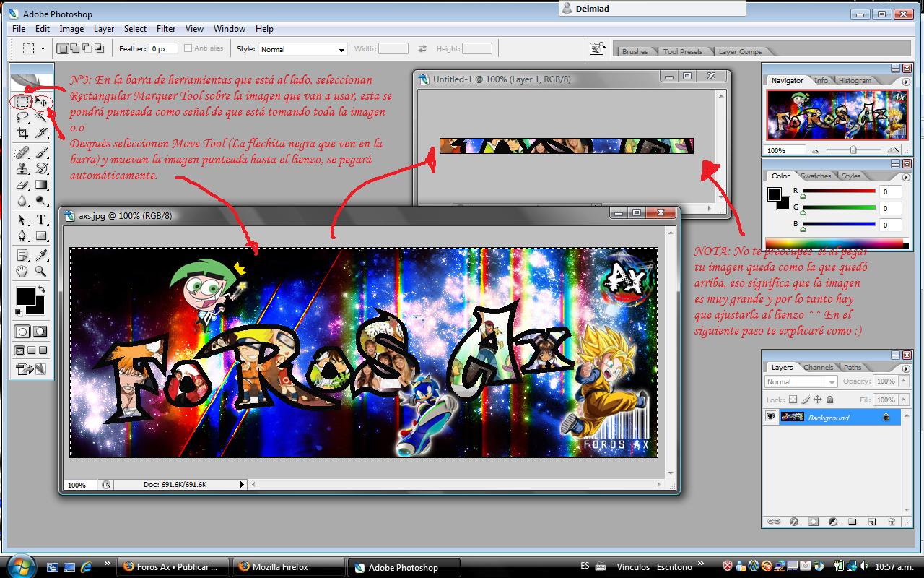Viewport: 924px width, 578px height.
Task: Choose the Magic Wand tool
Action: point(42,118)
